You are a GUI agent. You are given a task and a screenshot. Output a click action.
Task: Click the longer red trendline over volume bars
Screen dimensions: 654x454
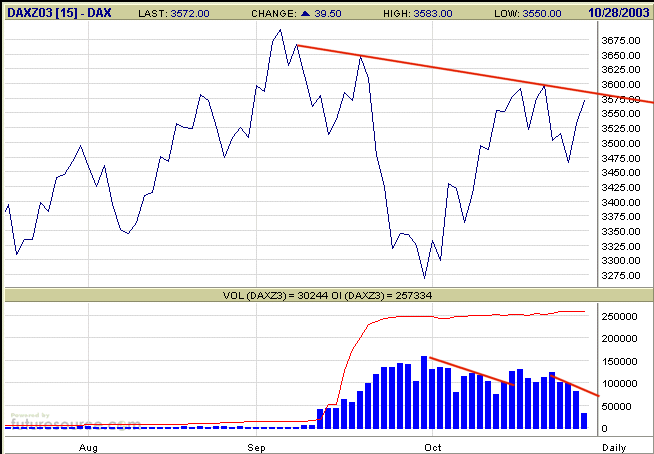click(471, 371)
